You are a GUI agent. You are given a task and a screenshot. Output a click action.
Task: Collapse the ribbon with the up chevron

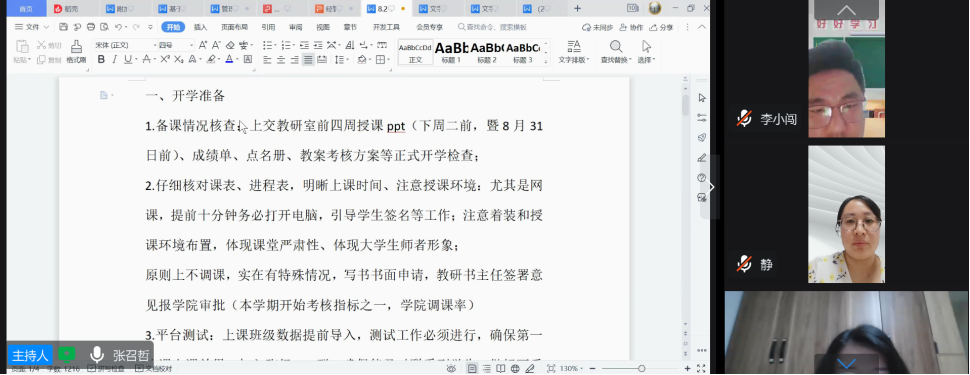(702, 27)
